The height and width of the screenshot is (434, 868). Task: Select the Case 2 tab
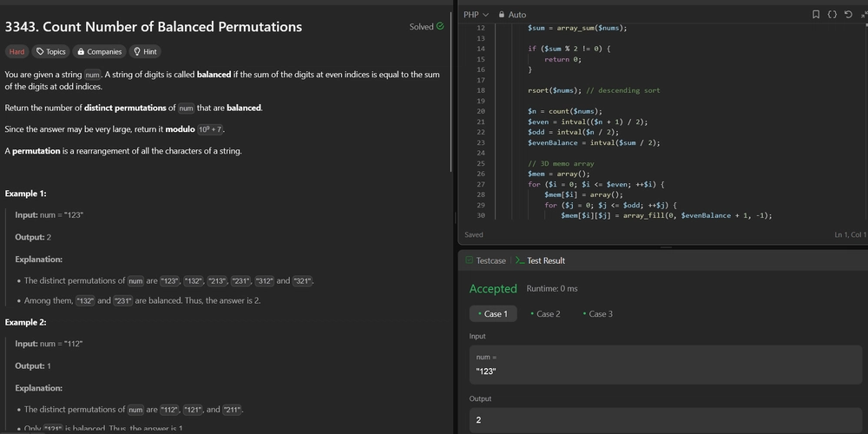coord(545,314)
